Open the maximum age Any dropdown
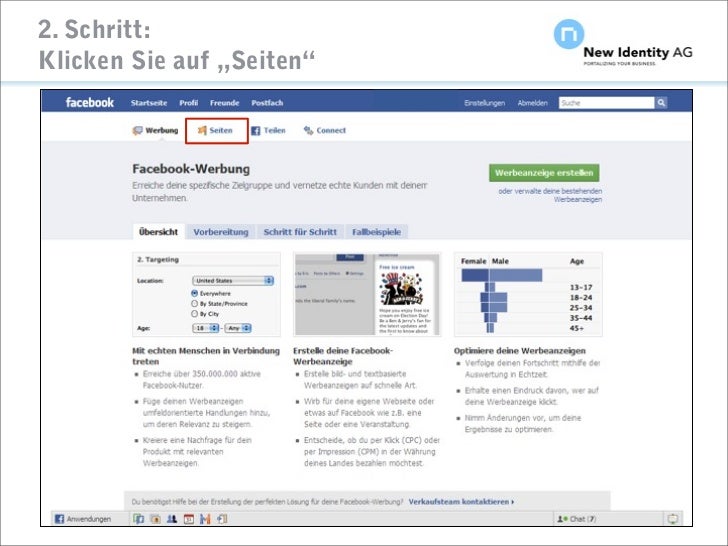Screen dimensions: 728x546 pyautogui.click(x=238, y=328)
